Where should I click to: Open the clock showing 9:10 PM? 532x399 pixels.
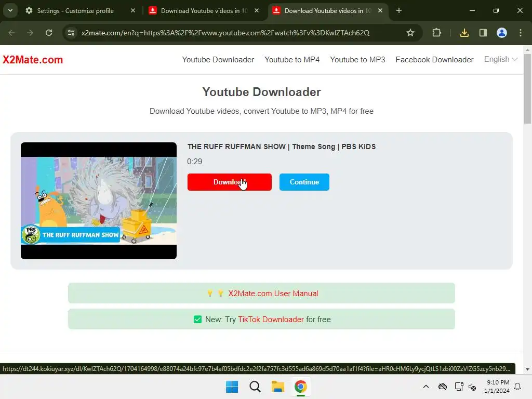(x=497, y=387)
